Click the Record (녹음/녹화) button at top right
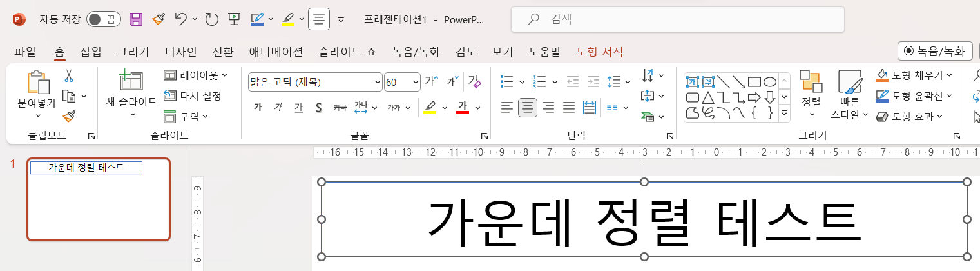The width and height of the screenshot is (980, 271). (x=935, y=52)
